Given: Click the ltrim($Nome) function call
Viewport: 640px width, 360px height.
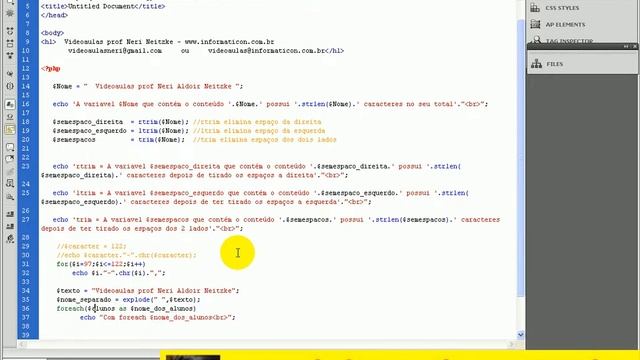Looking at the screenshot, I should point(163,131).
